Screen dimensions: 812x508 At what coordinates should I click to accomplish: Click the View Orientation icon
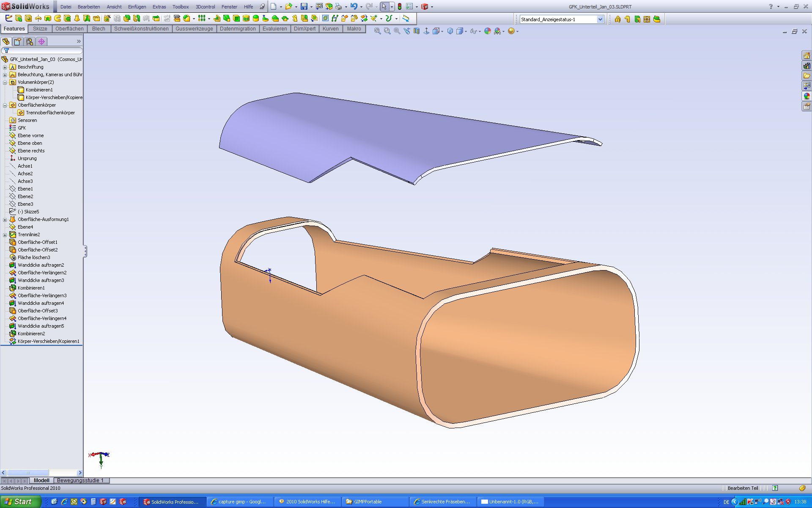click(x=436, y=31)
